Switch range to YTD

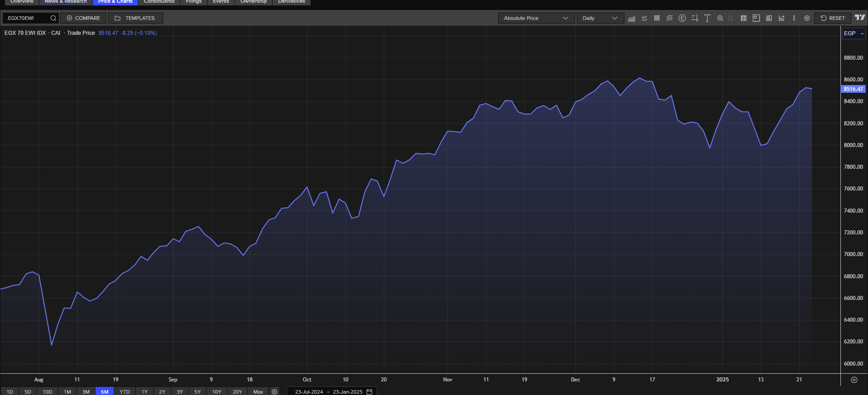tap(125, 391)
